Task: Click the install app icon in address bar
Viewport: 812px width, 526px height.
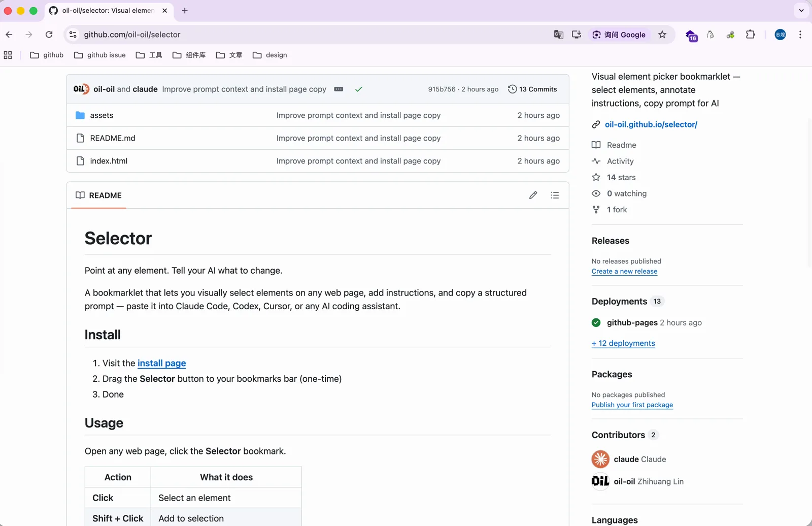Action: pos(577,35)
